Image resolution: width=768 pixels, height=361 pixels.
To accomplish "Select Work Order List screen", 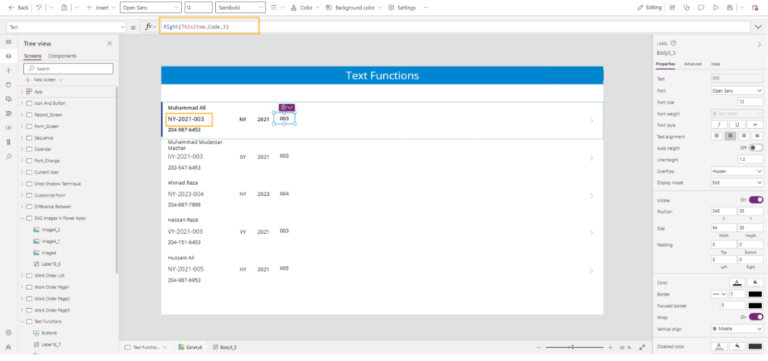I will tap(49, 275).
